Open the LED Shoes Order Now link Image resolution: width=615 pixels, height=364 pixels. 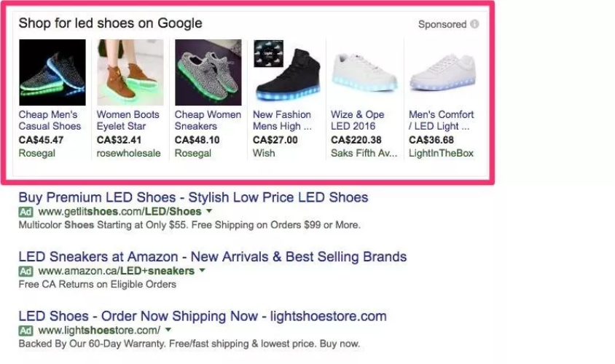202,317
